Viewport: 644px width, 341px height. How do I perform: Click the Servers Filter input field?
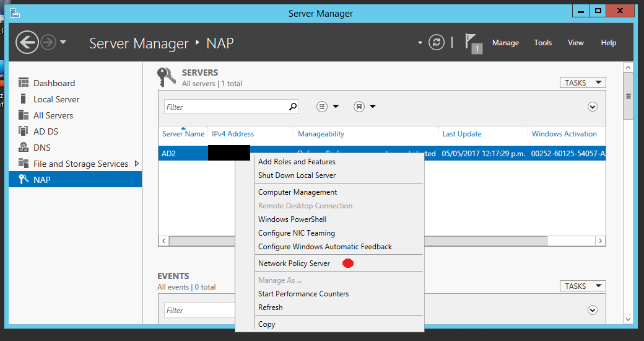click(x=232, y=107)
